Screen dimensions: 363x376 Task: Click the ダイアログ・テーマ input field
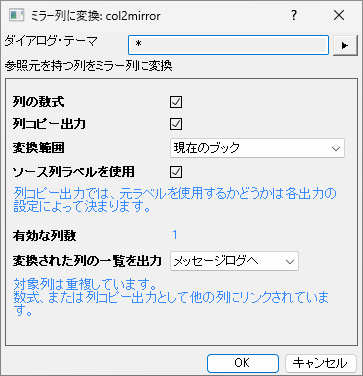(x=228, y=45)
